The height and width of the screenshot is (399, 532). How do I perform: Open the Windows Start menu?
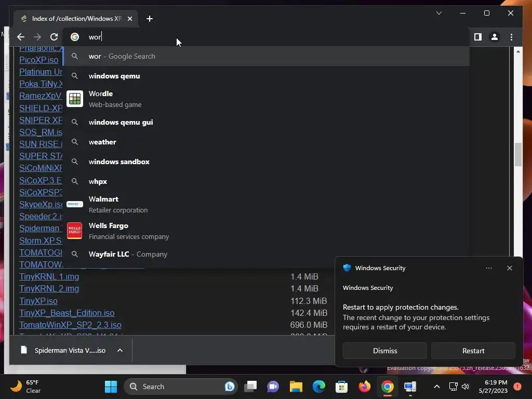point(111,387)
